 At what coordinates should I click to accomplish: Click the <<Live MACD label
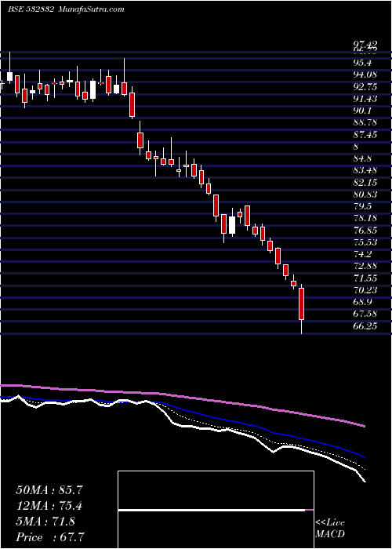click(330, 529)
